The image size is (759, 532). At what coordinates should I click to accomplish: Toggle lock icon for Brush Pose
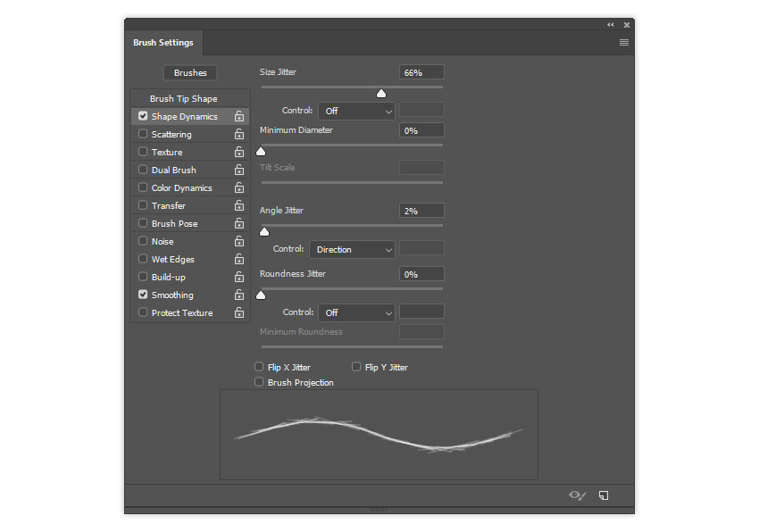pos(239,223)
